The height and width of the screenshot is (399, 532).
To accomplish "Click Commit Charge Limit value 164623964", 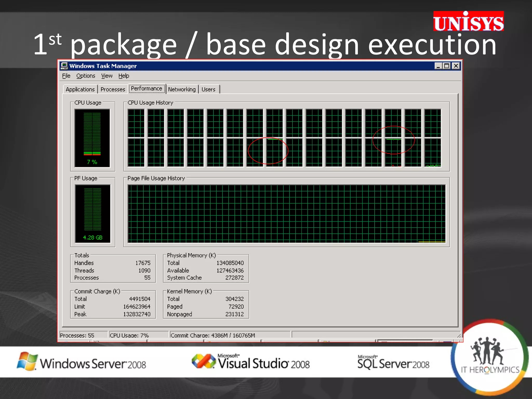I will tap(137, 307).
